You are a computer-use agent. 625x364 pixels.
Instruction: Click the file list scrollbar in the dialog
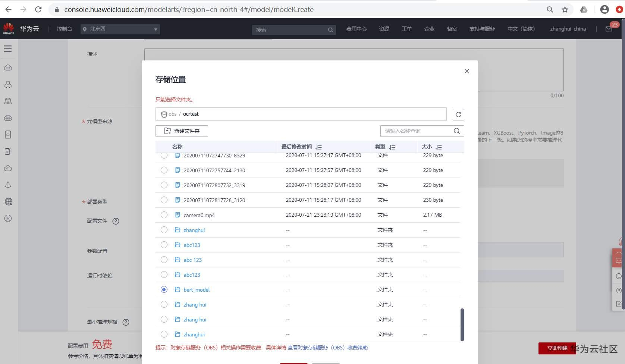coord(462,324)
